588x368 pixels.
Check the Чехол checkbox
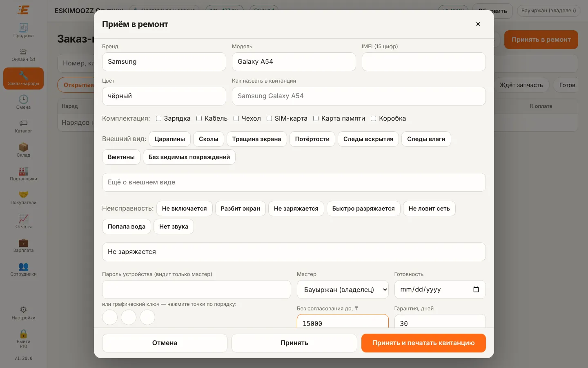pos(236,119)
